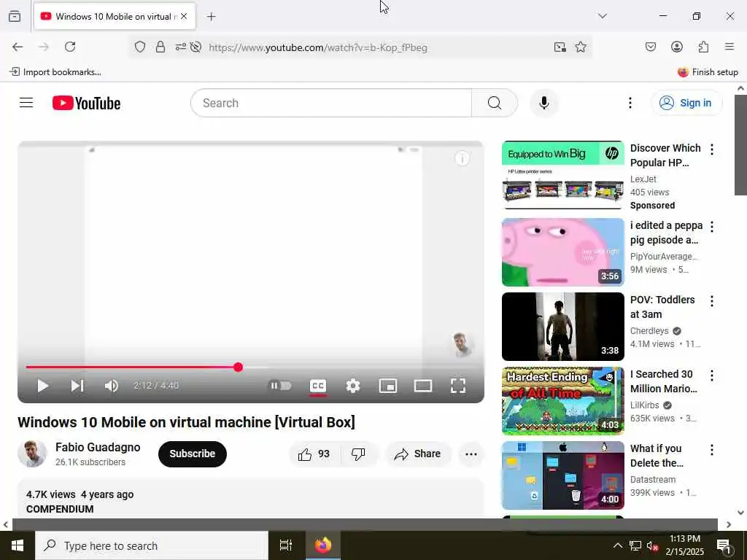Image resolution: width=747 pixels, height=560 pixels.
Task: Open the Pocket save icon
Action: tap(650, 47)
